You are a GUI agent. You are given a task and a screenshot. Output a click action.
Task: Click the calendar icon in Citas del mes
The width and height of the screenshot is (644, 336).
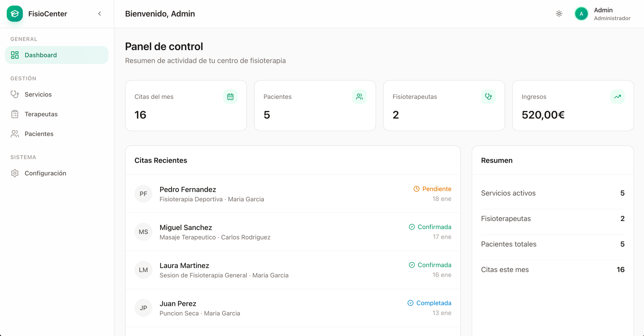pyautogui.click(x=230, y=96)
